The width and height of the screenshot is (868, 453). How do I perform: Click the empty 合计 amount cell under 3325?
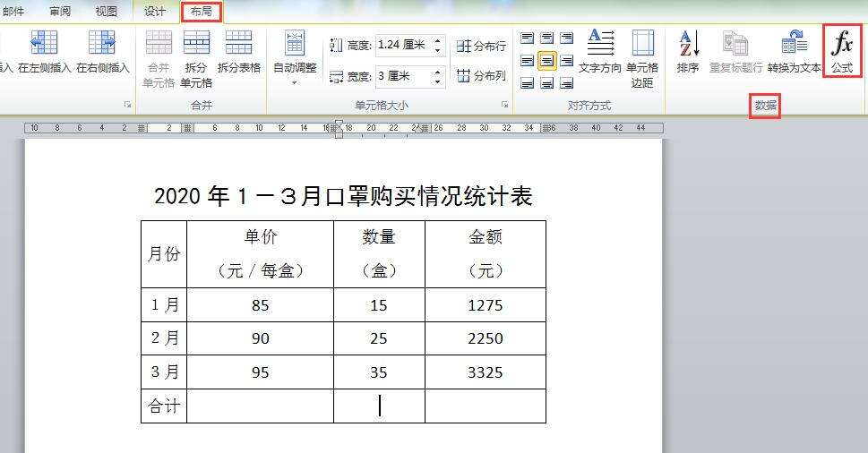point(486,406)
